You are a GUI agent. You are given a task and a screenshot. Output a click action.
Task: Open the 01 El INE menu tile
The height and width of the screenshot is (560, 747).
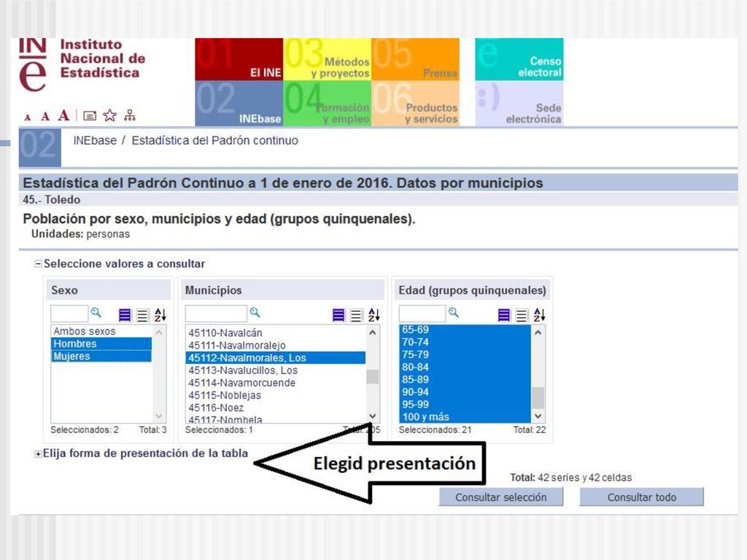(x=239, y=59)
